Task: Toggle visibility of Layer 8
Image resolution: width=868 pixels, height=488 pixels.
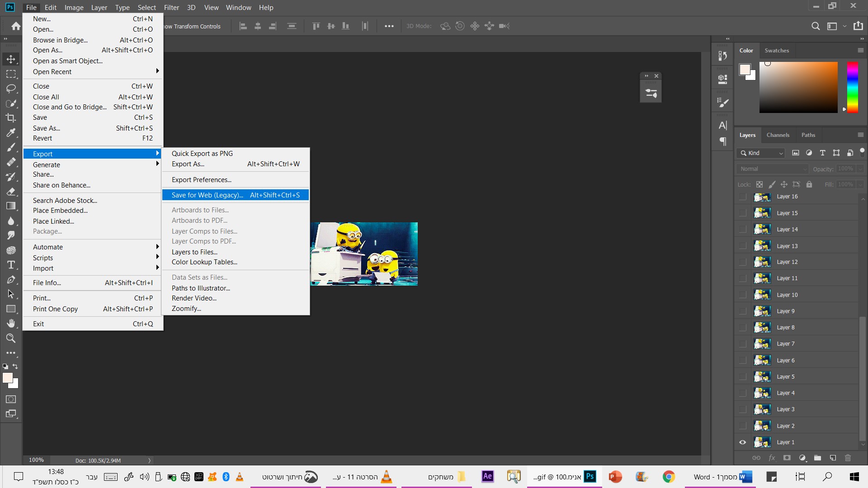Action: [x=742, y=327]
